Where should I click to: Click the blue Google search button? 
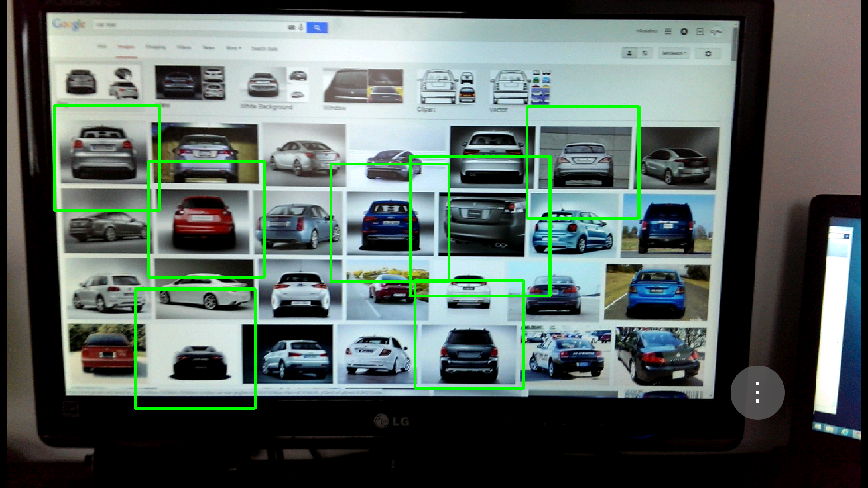point(317,28)
